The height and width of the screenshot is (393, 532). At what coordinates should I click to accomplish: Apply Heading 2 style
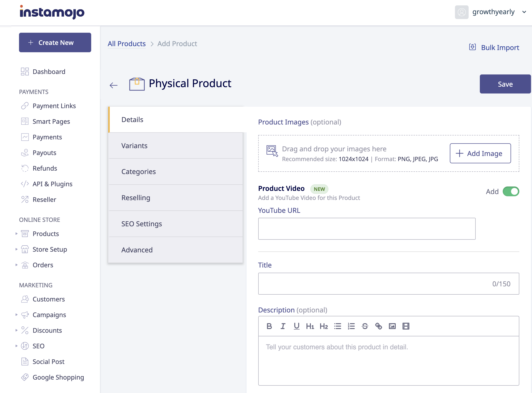pos(324,326)
